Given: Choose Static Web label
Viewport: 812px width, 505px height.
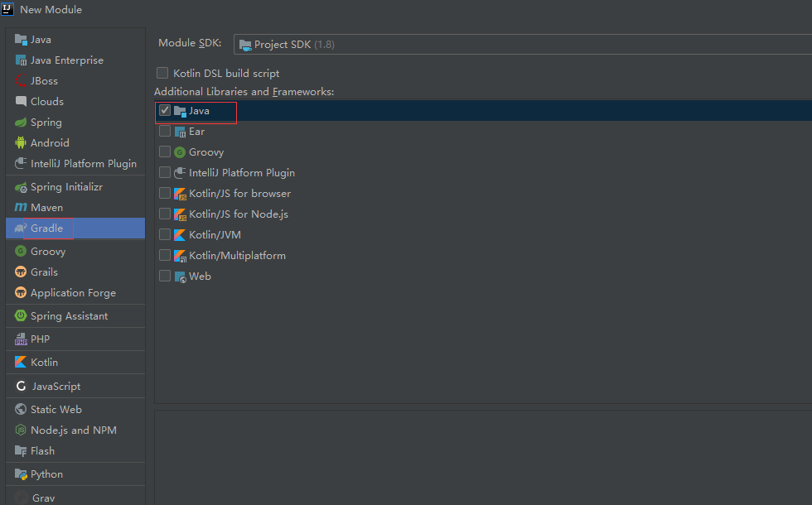Looking at the screenshot, I should click(56, 409).
